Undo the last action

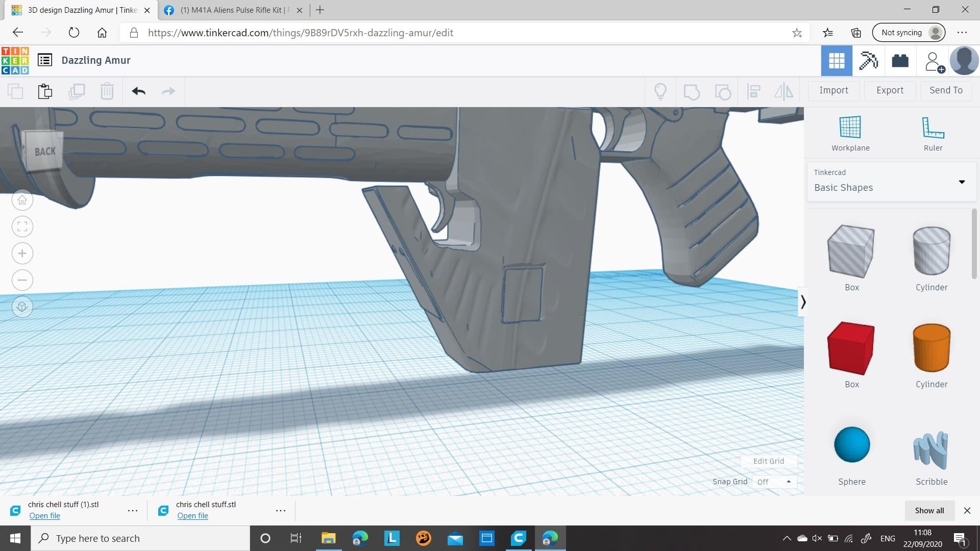139,91
